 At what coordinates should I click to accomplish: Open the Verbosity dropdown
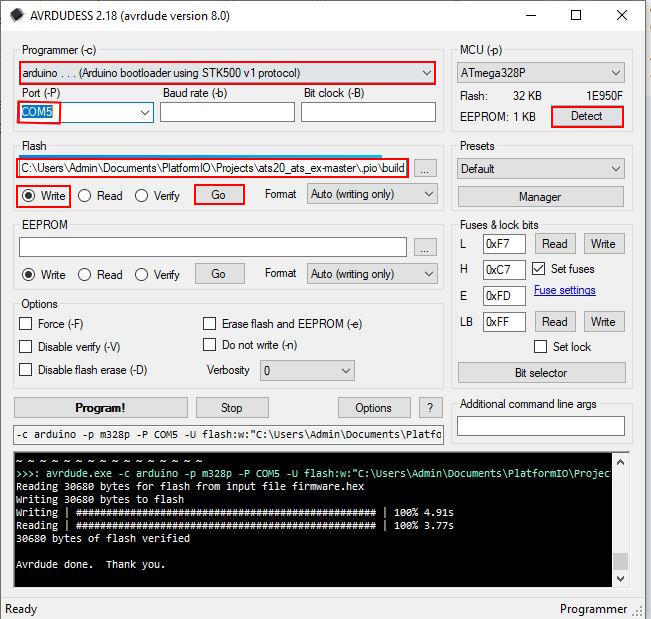coord(307,370)
